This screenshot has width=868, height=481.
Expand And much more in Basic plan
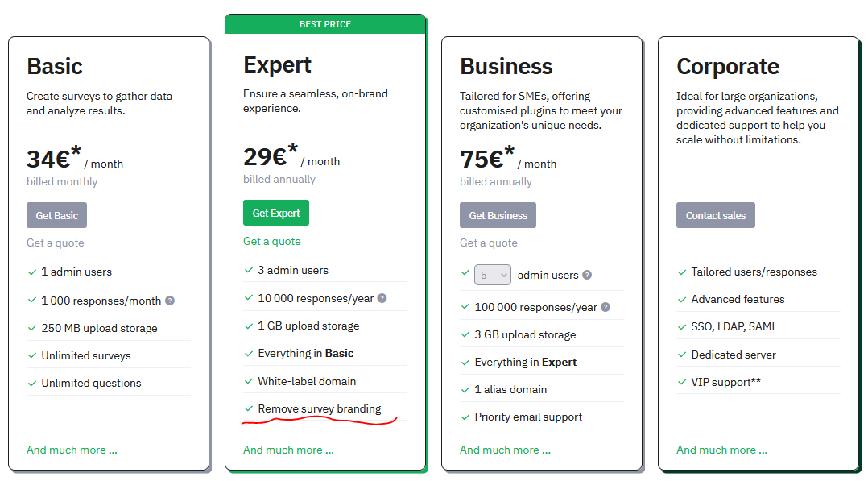[72, 450]
